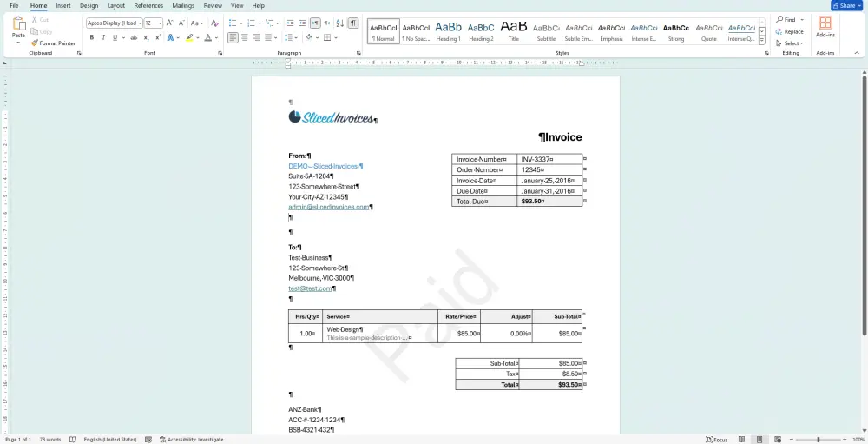Click Accessibility: Investigate in status bar
The width and height of the screenshot is (868, 444).
[x=192, y=440]
